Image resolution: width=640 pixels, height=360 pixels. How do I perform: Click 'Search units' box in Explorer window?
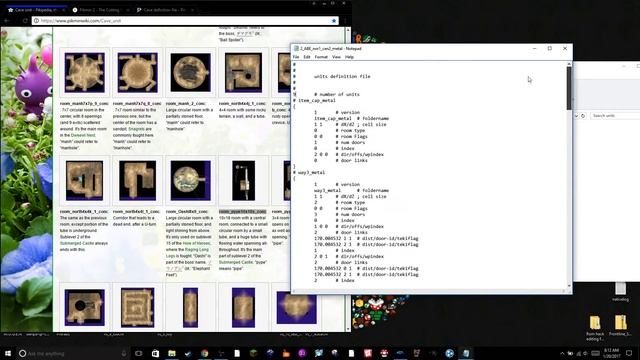pos(615,116)
